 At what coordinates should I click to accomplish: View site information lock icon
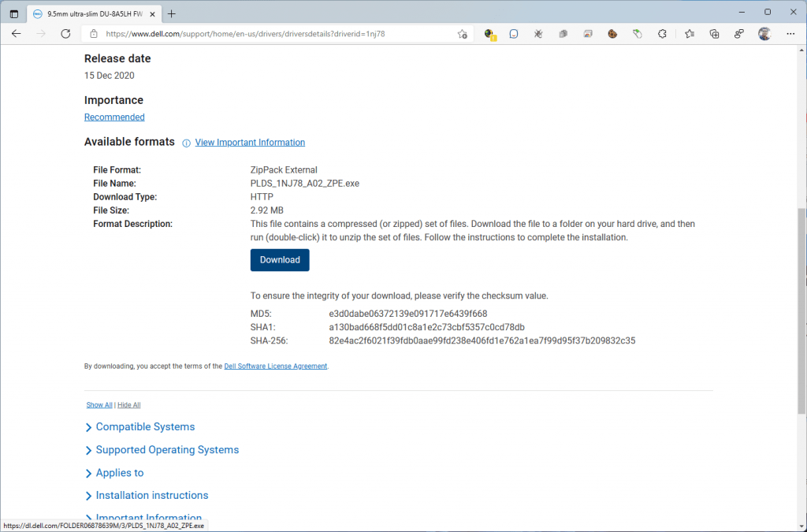coord(94,34)
